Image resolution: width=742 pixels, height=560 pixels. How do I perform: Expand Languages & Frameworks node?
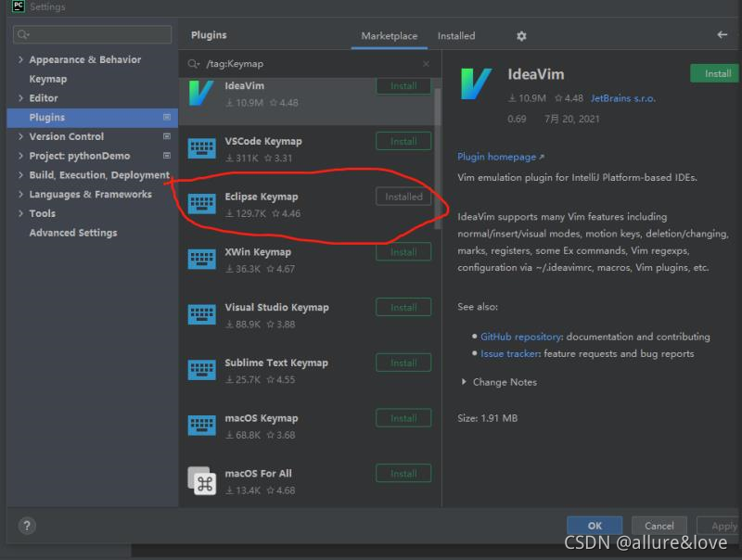20,194
